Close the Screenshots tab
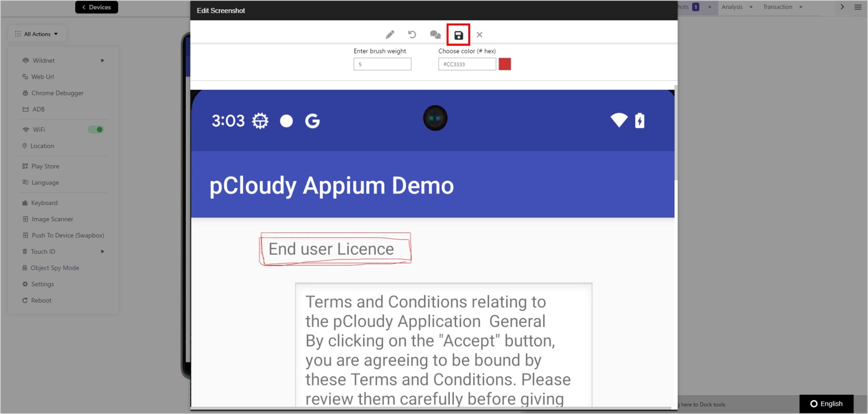 (x=709, y=7)
